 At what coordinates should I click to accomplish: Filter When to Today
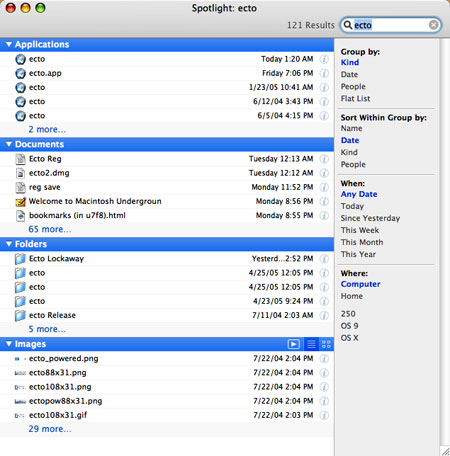click(x=352, y=206)
